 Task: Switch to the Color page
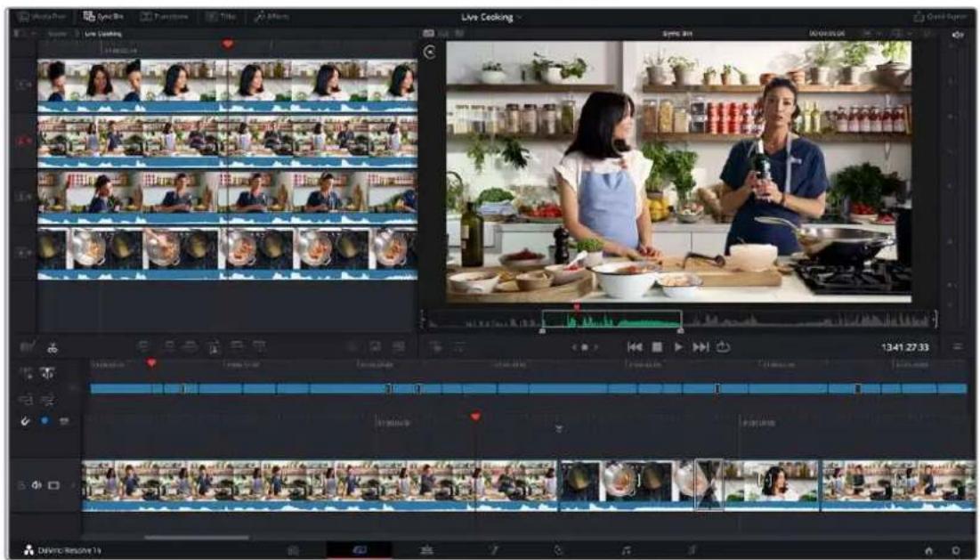click(x=560, y=550)
